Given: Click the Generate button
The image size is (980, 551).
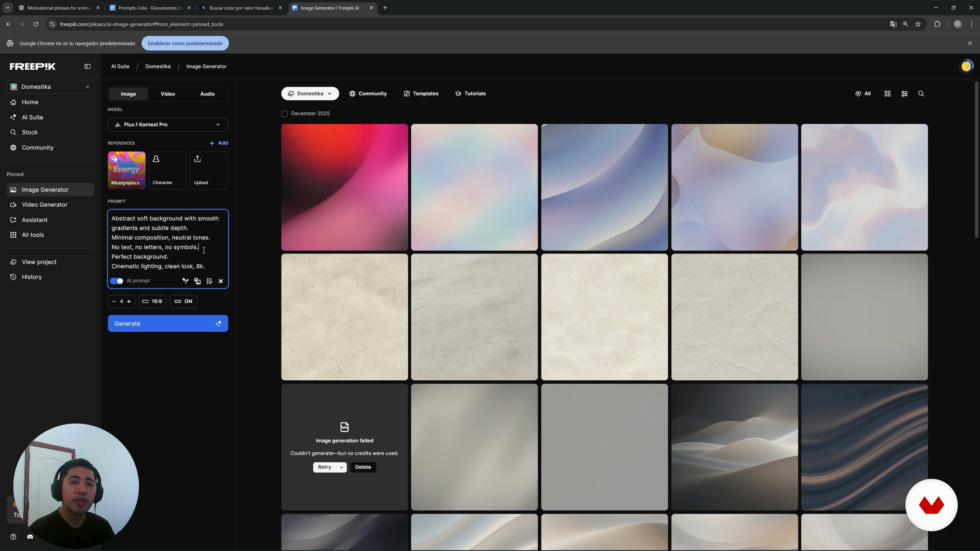Looking at the screenshot, I should tap(168, 324).
